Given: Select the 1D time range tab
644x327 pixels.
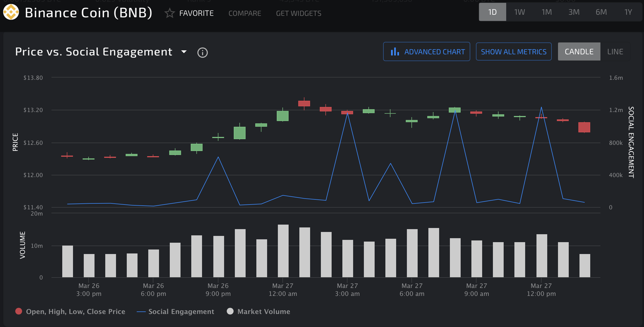Looking at the screenshot, I should 492,12.
